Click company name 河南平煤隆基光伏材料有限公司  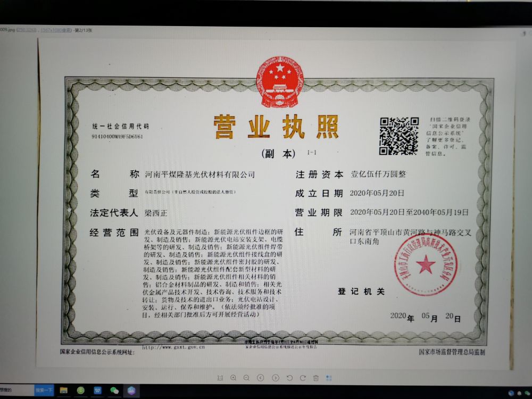(200, 174)
